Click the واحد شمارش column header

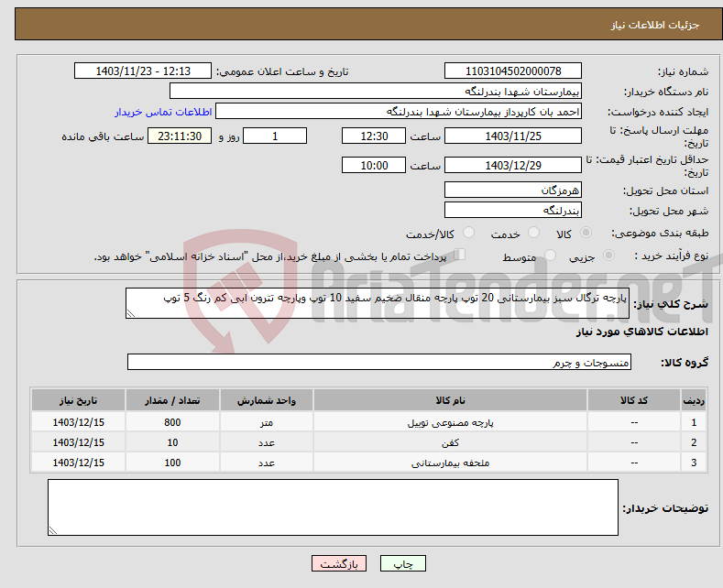click(267, 400)
